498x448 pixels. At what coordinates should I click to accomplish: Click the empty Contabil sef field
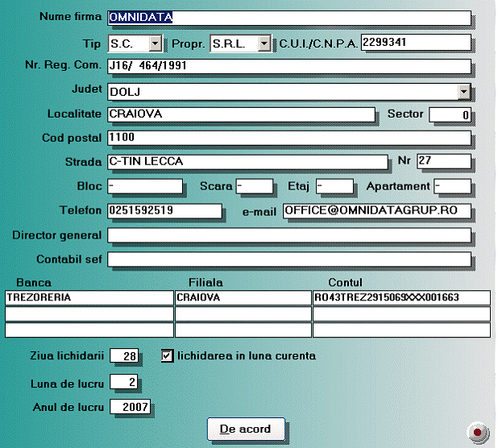[288, 259]
